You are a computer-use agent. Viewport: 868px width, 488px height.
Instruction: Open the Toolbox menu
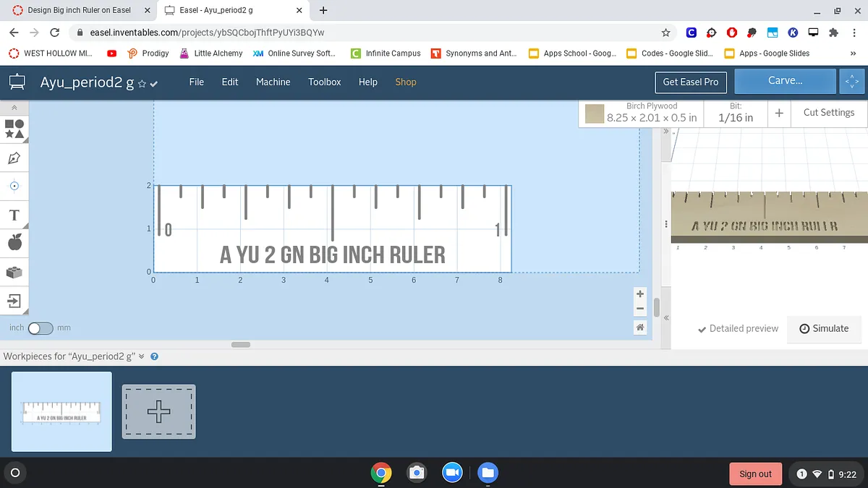(x=324, y=82)
